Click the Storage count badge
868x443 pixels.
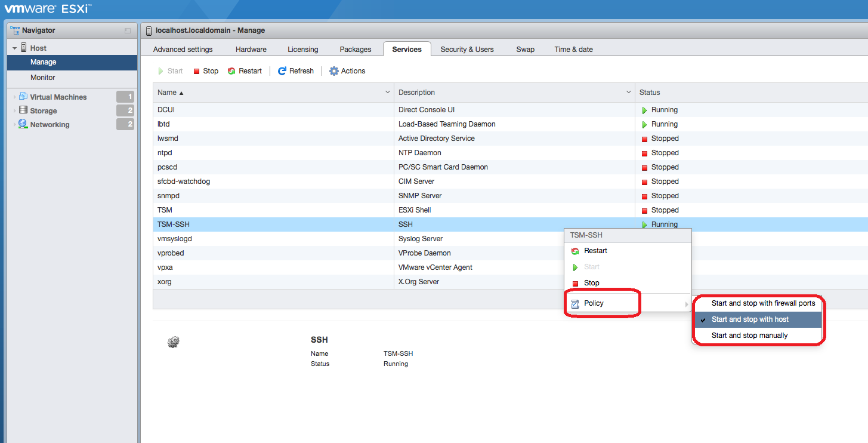pyautogui.click(x=125, y=110)
